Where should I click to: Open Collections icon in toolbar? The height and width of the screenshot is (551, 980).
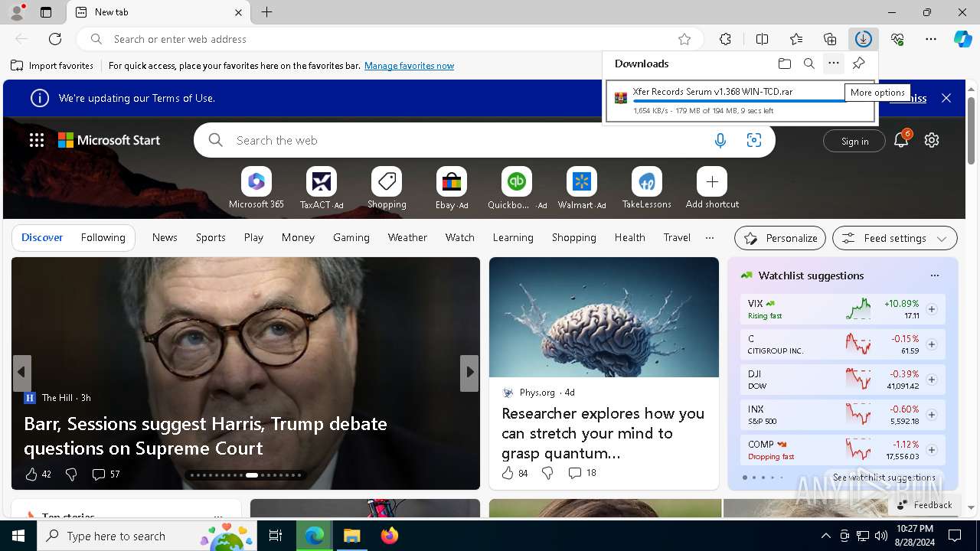830,39
